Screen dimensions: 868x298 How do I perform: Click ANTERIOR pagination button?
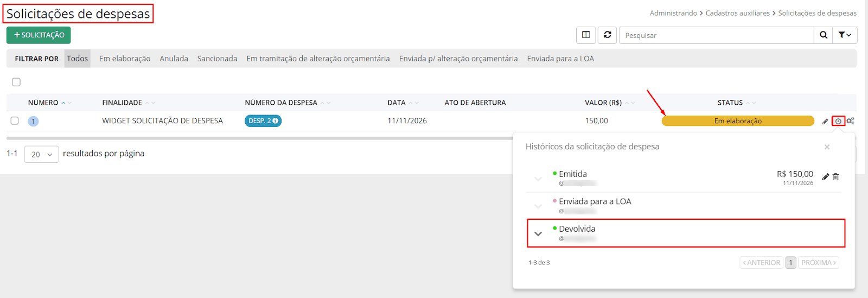[x=762, y=263]
